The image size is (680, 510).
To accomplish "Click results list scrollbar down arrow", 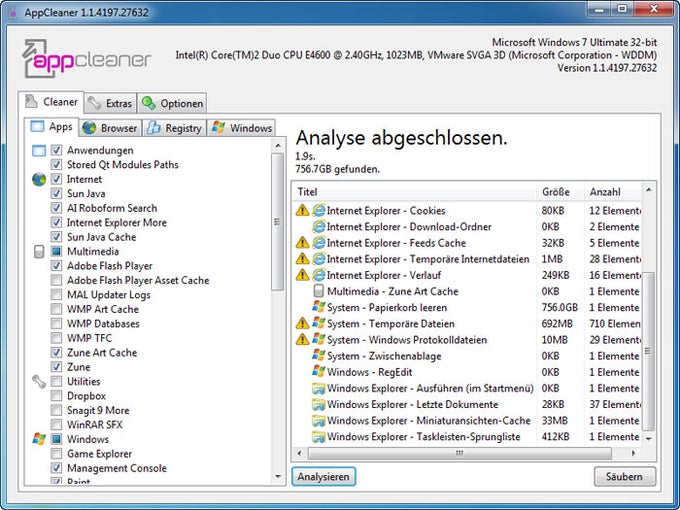I will 648,439.
